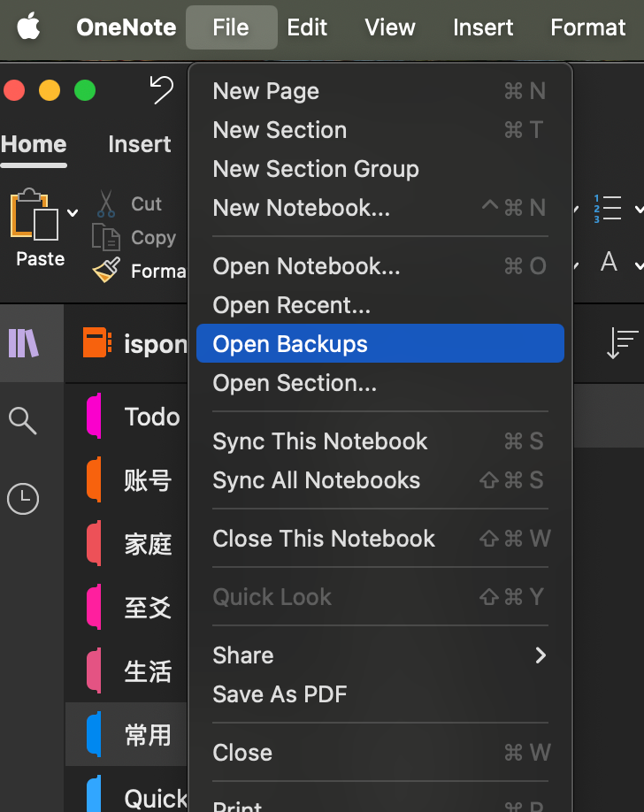The width and height of the screenshot is (644, 812).
Task: Expand the Share submenu
Action: point(540,655)
